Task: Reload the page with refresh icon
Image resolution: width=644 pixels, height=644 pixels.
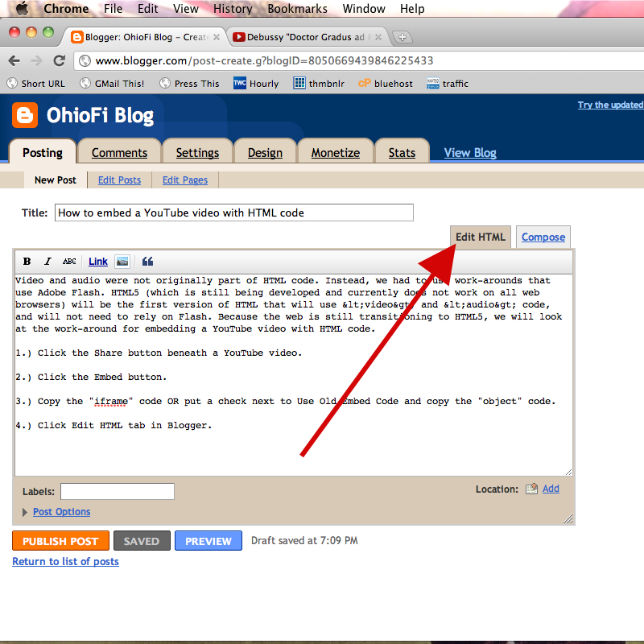Action: 60,61
